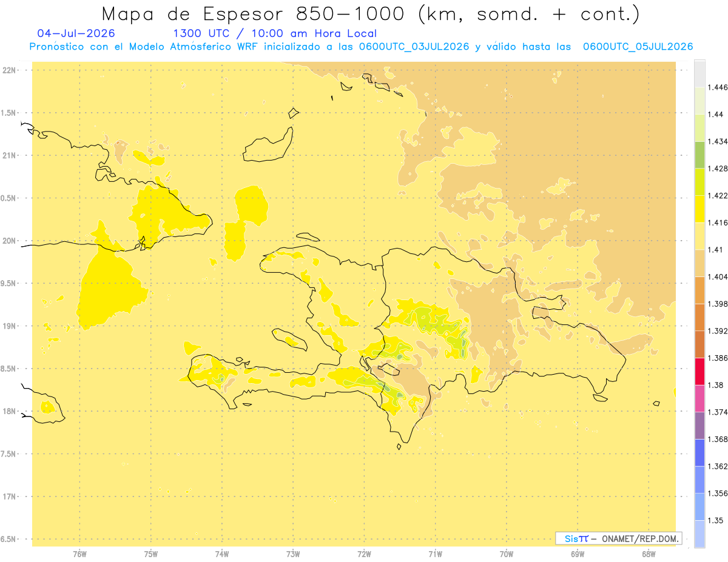Click the date text '04-Jul-2026'
Screen dimensions: 728x562
76,33
